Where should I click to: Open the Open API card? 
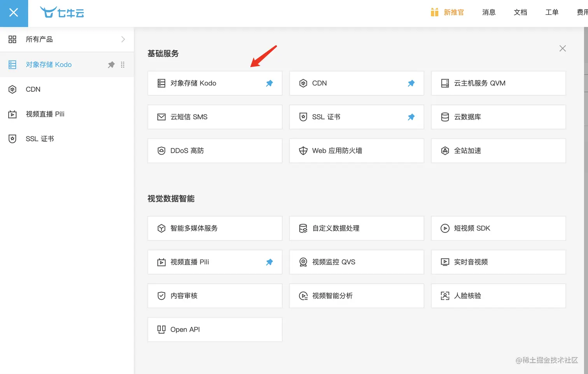coord(215,330)
